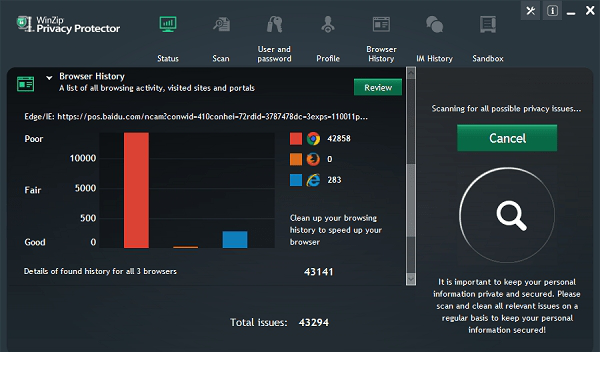The height and width of the screenshot is (366, 600).
Task: Click the orange Firefox legend swatch
Action: (x=296, y=159)
